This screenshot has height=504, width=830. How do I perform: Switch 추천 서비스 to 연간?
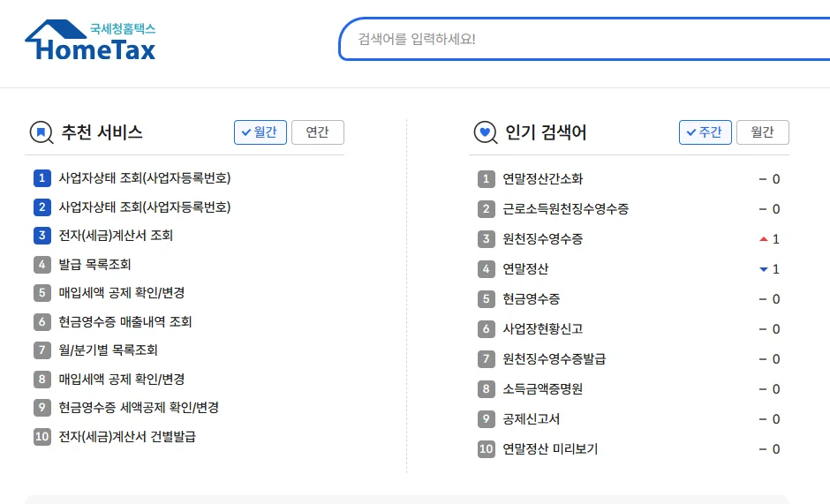[x=318, y=132]
